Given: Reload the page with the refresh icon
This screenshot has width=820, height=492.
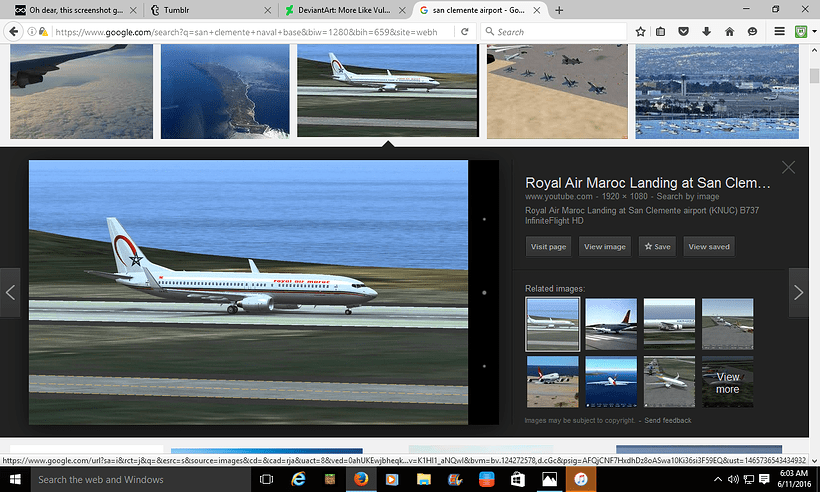Looking at the screenshot, I should 464,32.
